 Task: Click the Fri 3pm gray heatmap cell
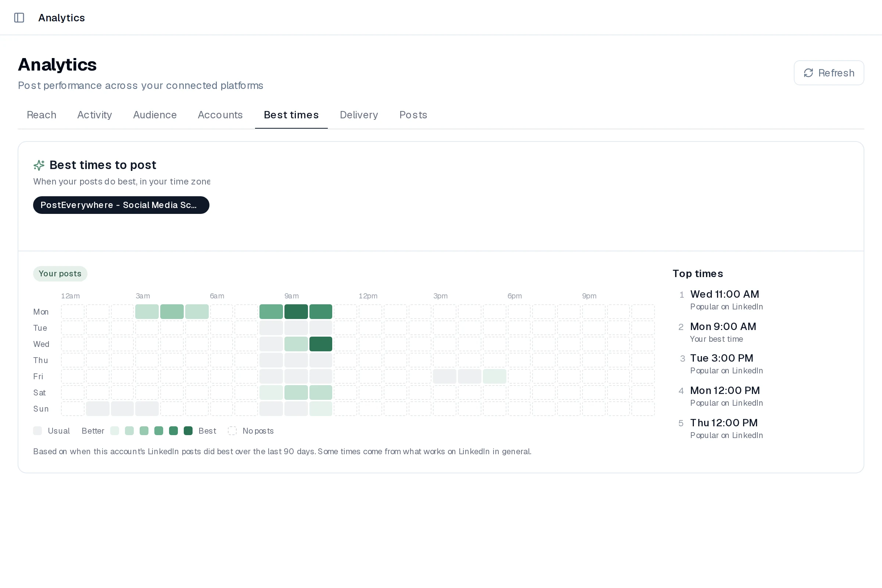444,376
